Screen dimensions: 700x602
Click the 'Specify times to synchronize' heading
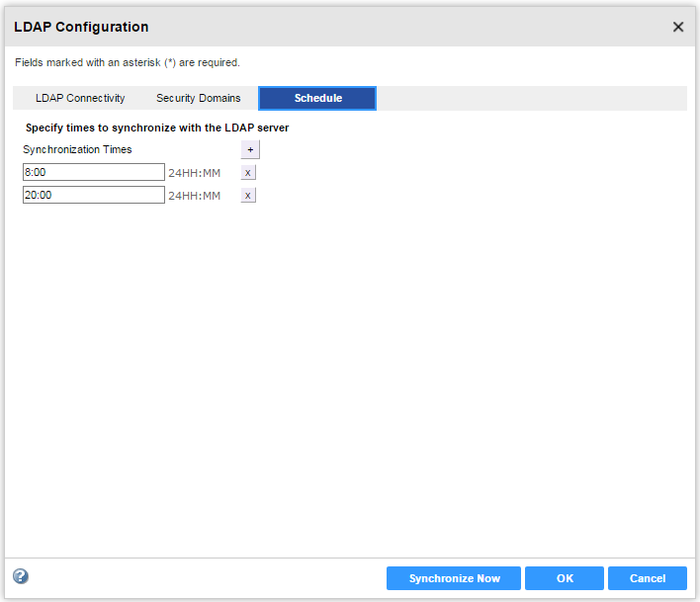tap(157, 128)
